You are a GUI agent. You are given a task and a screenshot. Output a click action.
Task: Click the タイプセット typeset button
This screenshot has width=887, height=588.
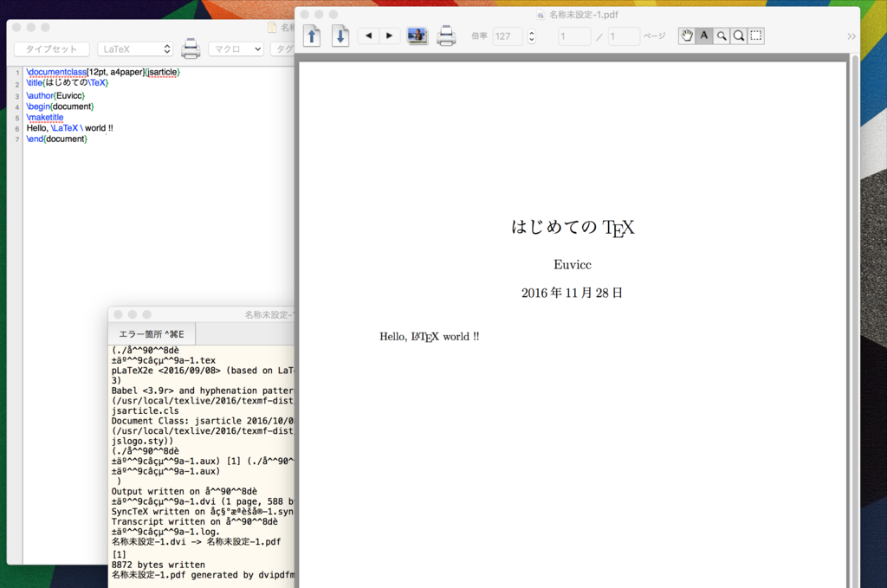[x=51, y=49]
